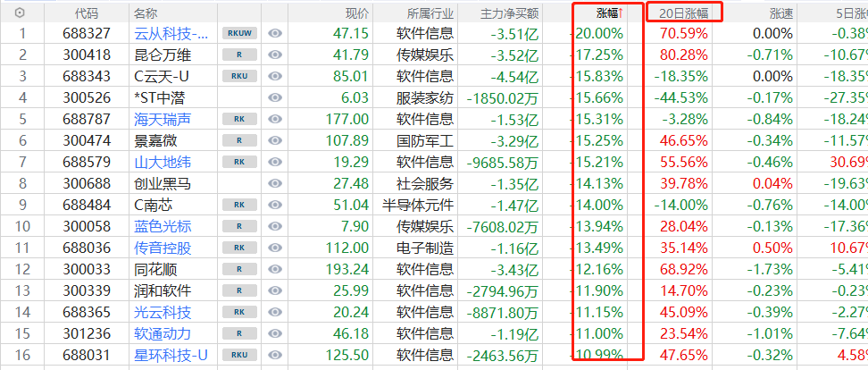Click the RKUW badge for 云从科技
This screenshot has width=868, height=370.
click(239, 33)
